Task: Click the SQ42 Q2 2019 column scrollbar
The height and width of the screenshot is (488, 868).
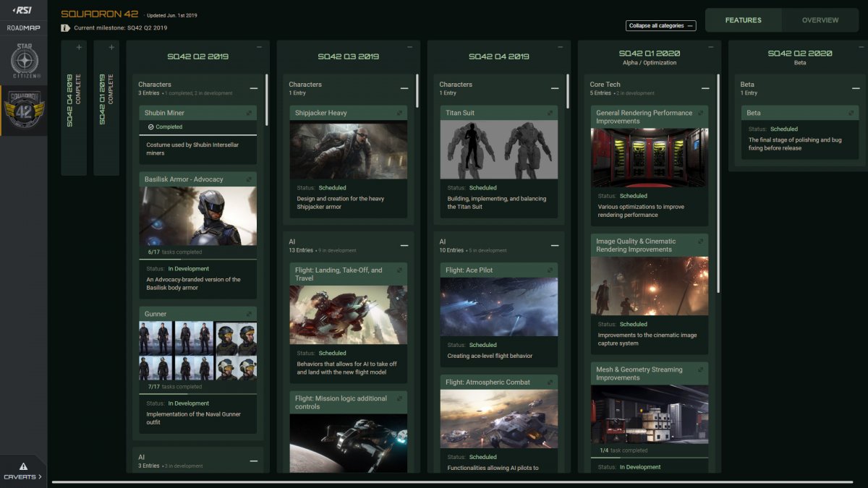Action: pyautogui.click(x=267, y=100)
